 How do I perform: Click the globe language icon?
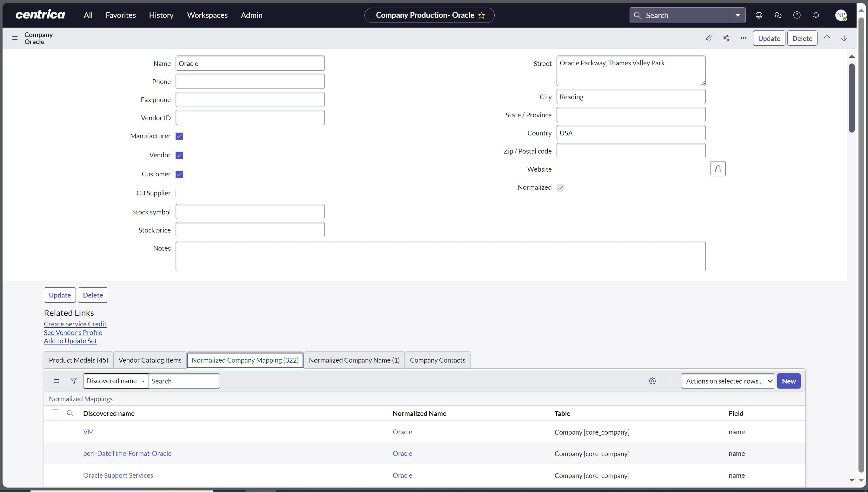[759, 15]
